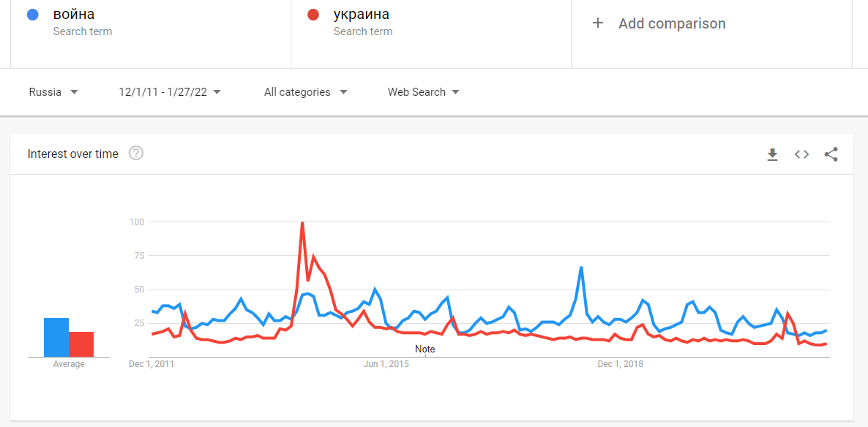Change the Web Search type dropdown

(x=424, y=92)
